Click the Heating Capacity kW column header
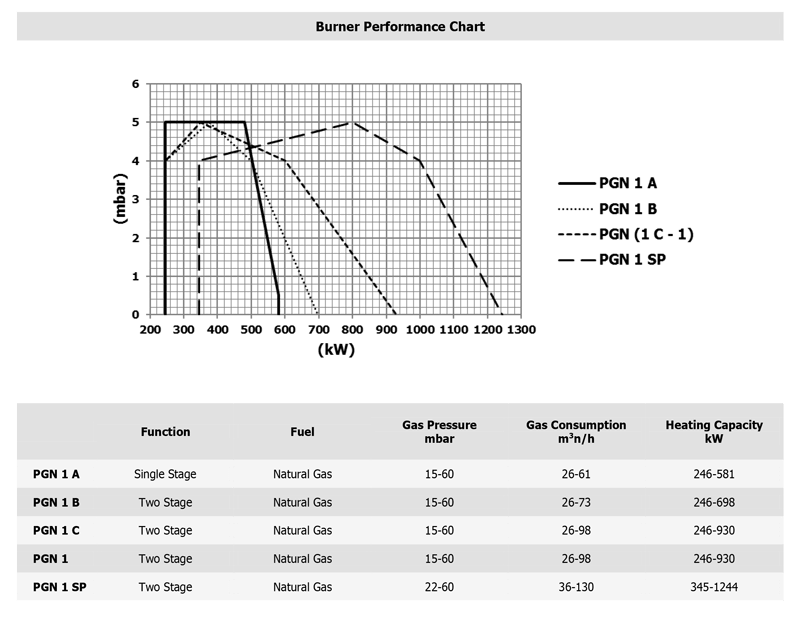Viewport: 800px width, 618px height. (714, 432)
